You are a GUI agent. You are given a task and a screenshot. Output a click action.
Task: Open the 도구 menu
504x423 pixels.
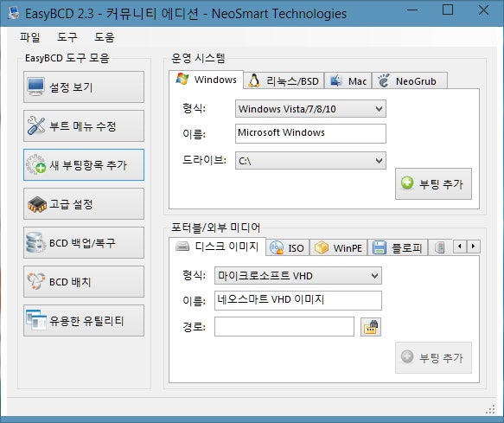click(x=67, y=37)
